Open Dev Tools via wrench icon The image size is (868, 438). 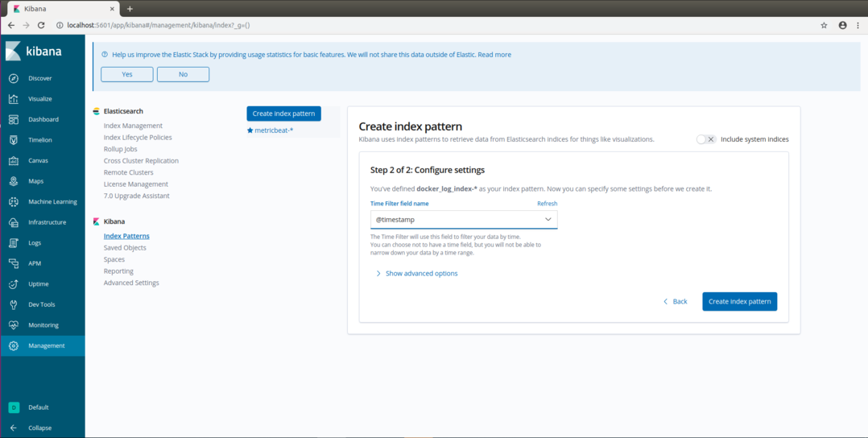[14, 304]
